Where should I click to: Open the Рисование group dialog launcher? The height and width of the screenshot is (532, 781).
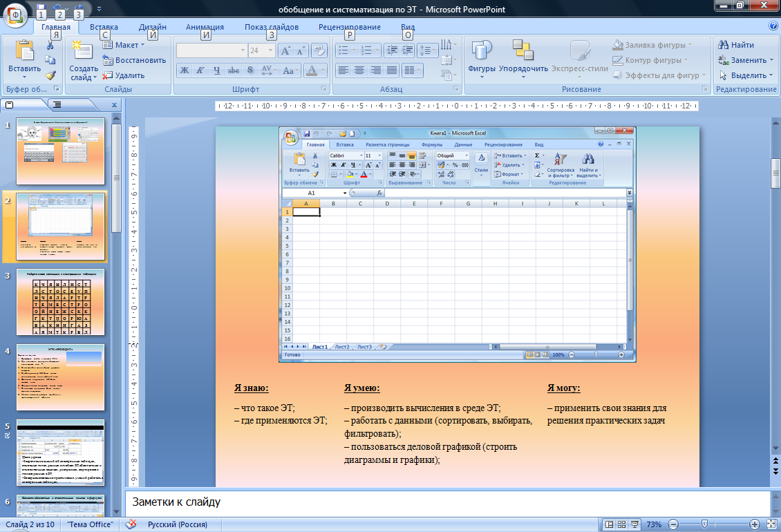click(x=705, y=88)
